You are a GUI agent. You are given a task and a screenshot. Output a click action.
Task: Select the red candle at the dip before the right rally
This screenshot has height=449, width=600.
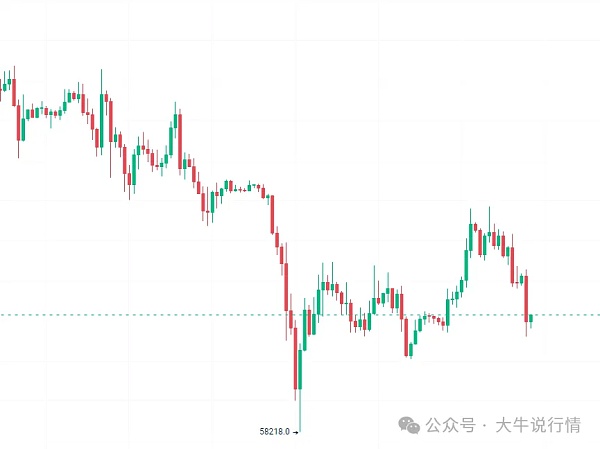(x=408, y=338)
